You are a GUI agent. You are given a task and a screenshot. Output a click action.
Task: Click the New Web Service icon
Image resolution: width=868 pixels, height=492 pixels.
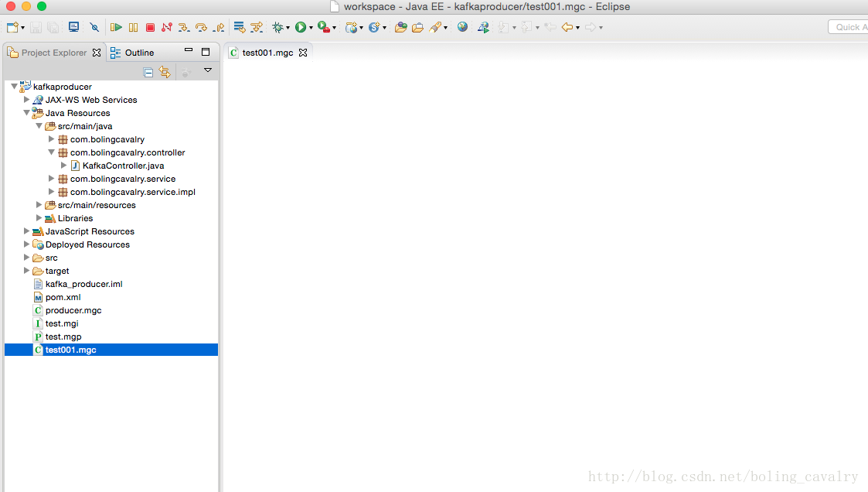(374, 27)
